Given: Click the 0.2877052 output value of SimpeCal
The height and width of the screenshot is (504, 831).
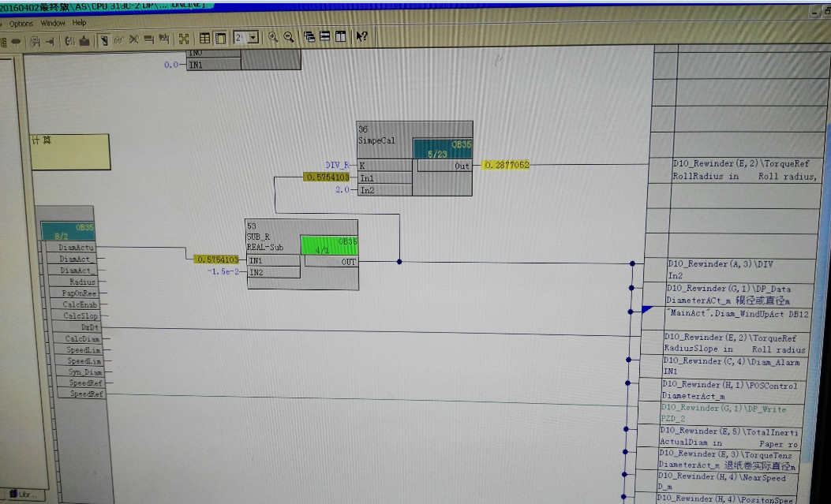Looking at the screenshot, I should coord(507,166).
